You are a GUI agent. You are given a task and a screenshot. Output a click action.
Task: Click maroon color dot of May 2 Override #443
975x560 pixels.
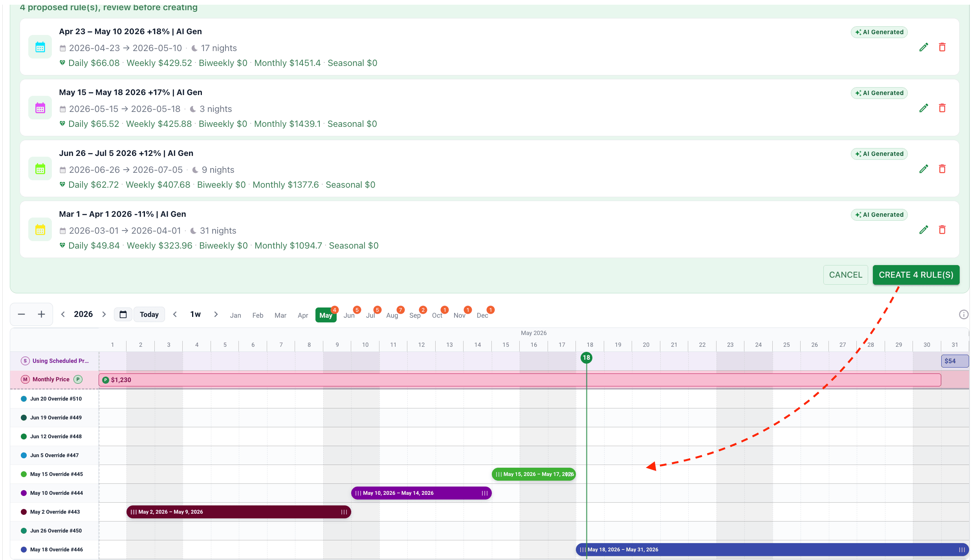tap(24, 512)
